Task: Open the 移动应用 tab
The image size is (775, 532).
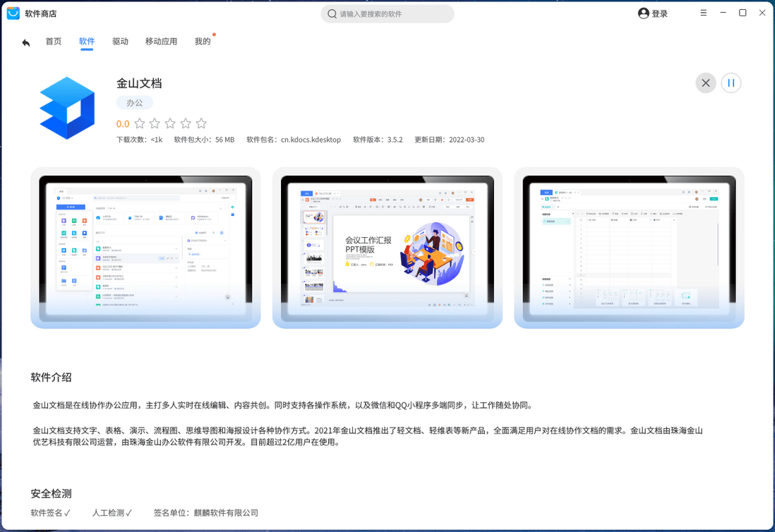Action: click(162, 41)
